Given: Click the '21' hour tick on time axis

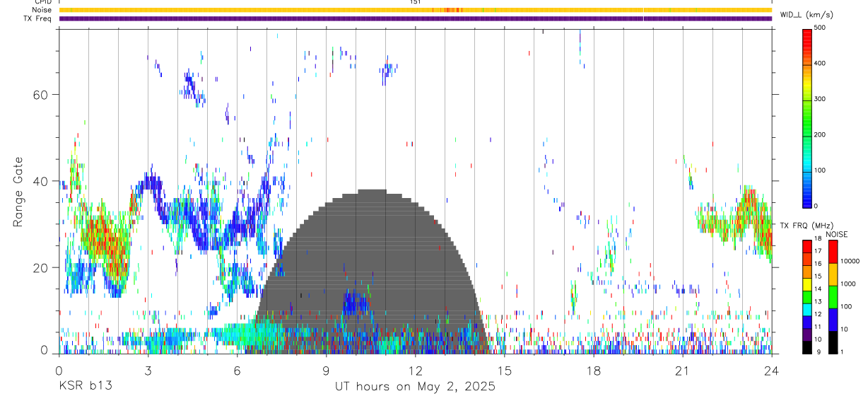Looking at the screenshot, I should point(682,370).
